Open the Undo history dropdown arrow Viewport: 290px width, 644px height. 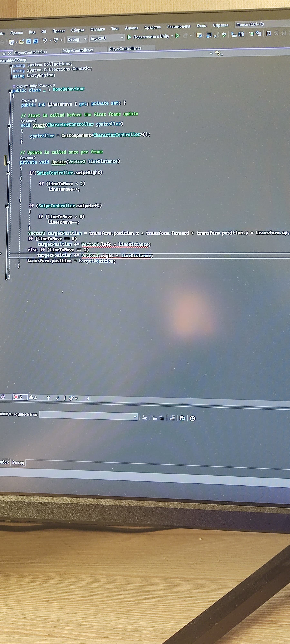(x=50, y=40)
